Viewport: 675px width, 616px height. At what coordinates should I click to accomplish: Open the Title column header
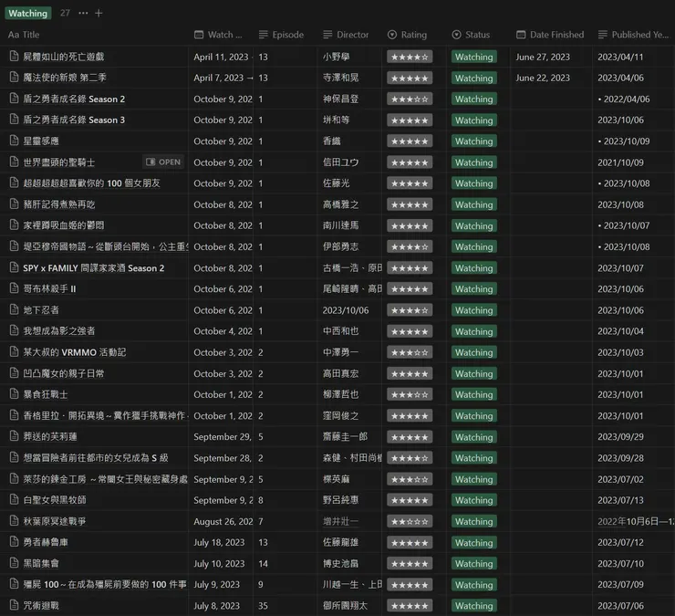[24, 35]
